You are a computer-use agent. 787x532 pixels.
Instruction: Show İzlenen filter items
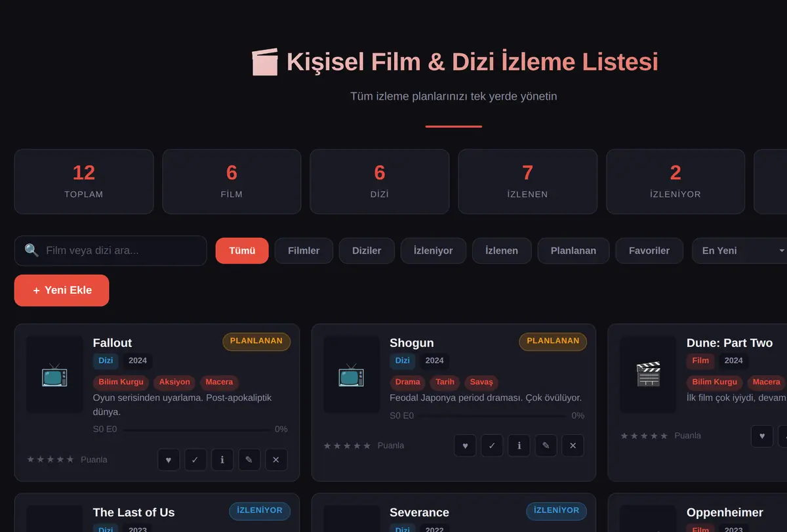502,251
